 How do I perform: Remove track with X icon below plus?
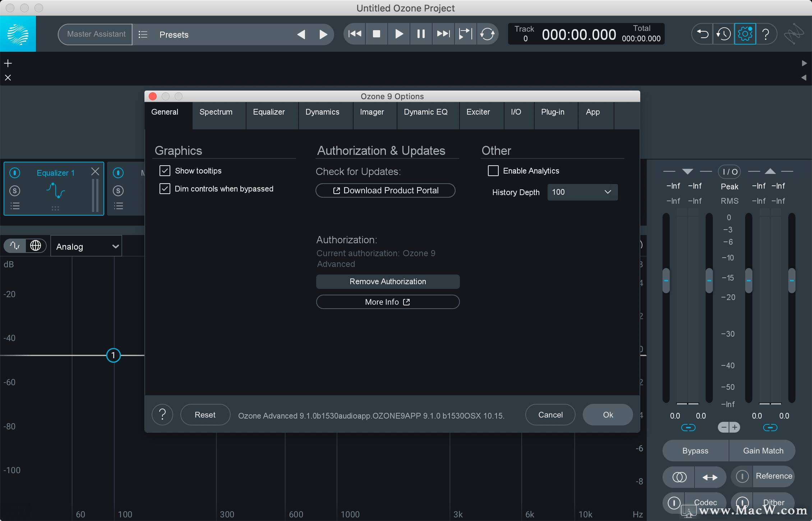click(x=8, y=78)
